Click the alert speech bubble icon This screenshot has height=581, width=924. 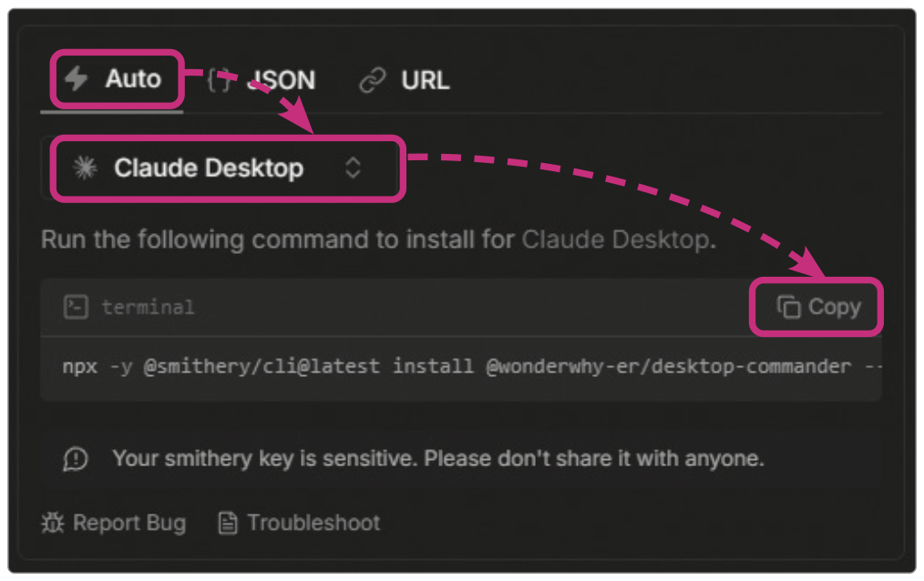76,459
